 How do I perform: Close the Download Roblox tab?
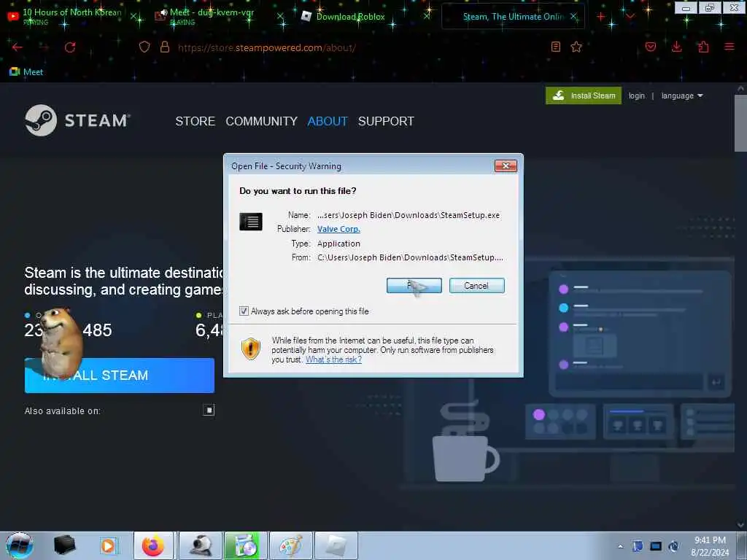point(427,16)
